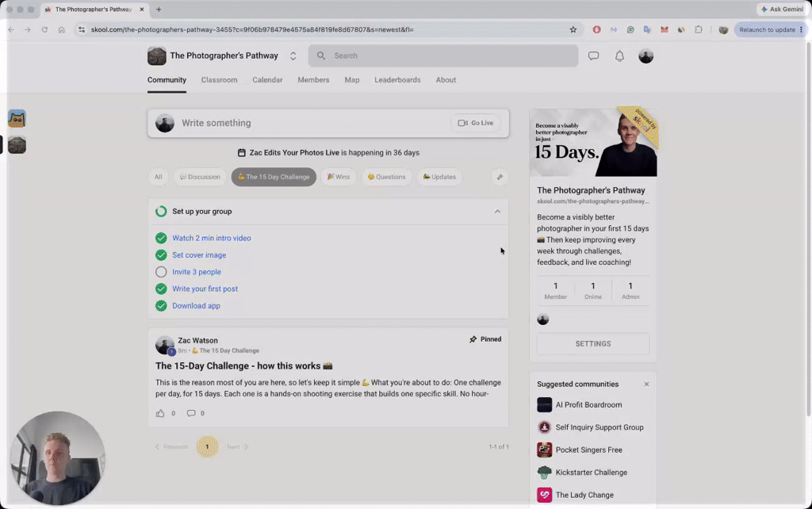Viewport: 812px width, 509px height.
Task: Click the unchecked circle beside Invite 3 people
Action: tap(161, 272)
